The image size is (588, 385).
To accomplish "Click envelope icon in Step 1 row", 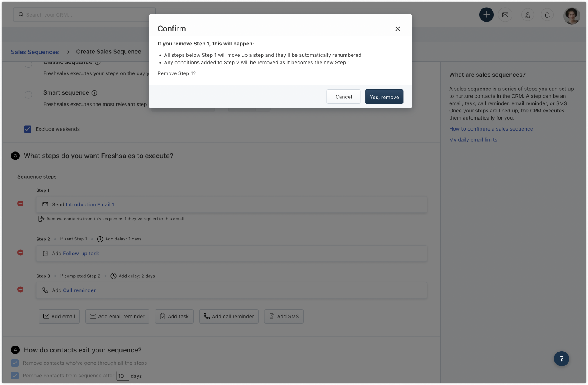I will click(45, 204).
